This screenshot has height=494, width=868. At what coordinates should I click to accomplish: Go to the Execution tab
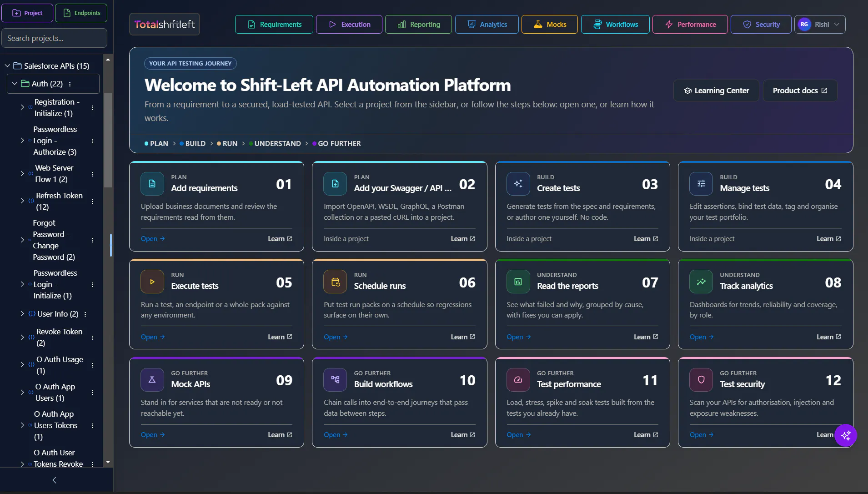(349, 25)
